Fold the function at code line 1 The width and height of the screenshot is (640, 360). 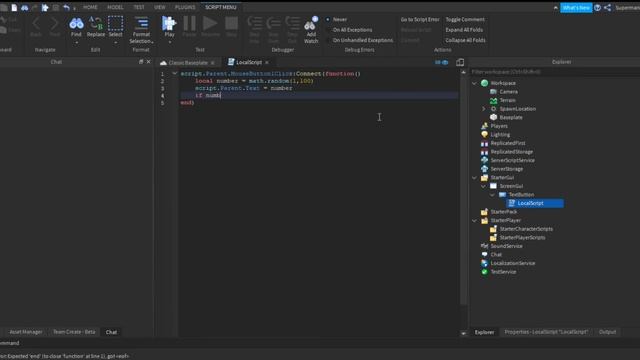point(175,73)
